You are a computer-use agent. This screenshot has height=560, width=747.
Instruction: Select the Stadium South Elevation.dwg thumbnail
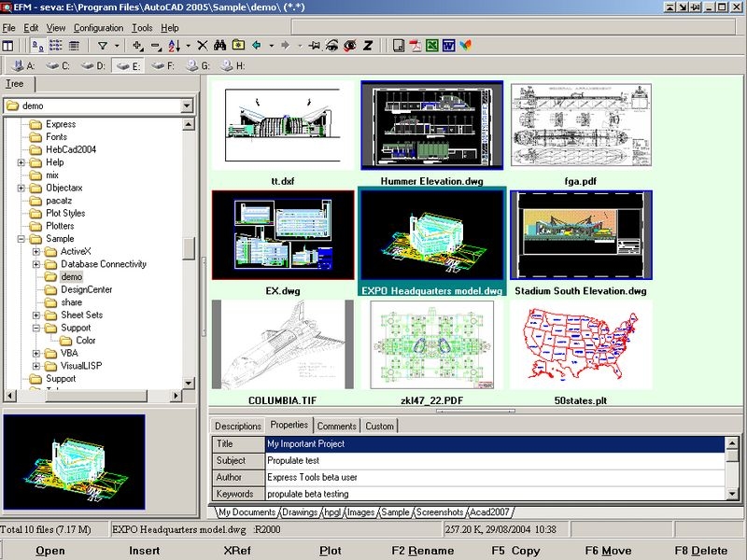point(581,235)
